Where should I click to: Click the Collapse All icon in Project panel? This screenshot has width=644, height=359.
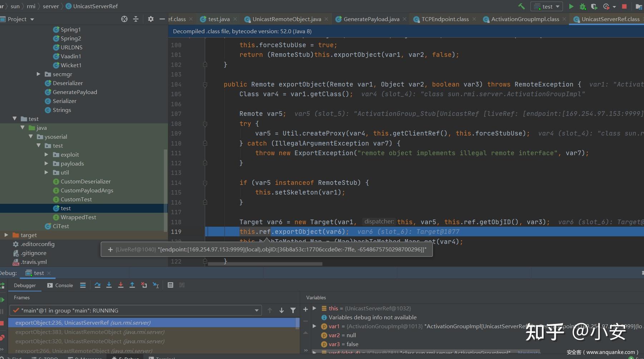(x=136, y=19)
